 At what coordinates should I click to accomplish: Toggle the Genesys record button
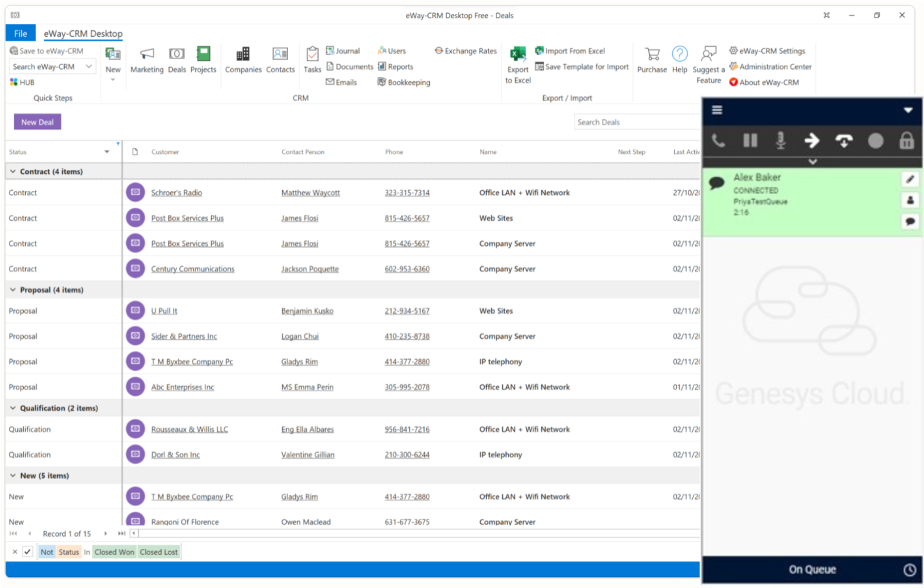coord(875,140)
